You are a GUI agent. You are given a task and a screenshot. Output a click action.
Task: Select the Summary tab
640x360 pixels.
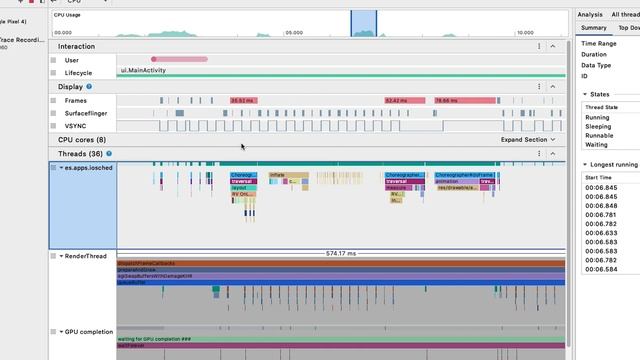coord(593,28)
